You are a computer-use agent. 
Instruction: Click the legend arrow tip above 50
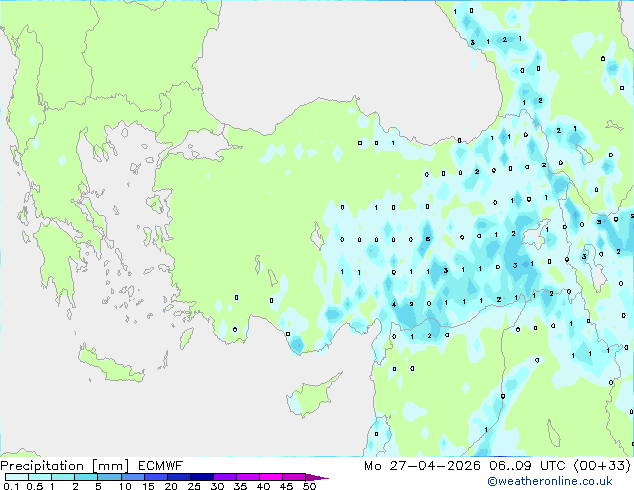point(317,477)
